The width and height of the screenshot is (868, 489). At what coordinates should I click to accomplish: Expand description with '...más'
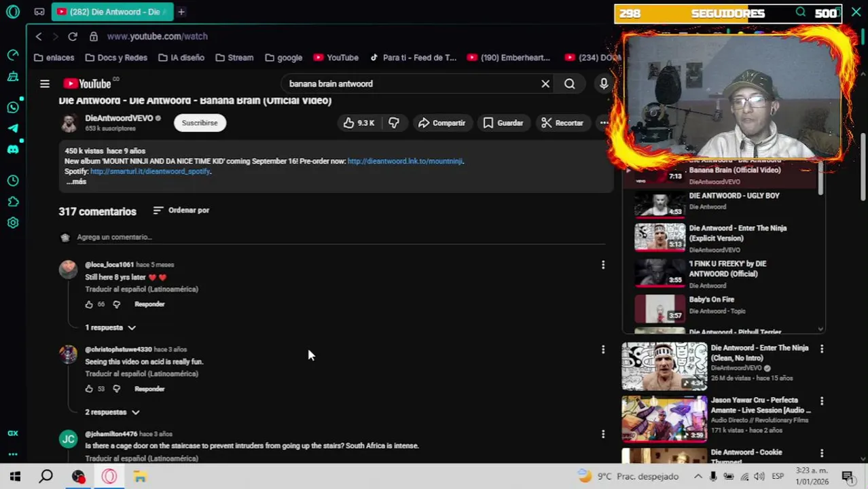tap(77, 182)
